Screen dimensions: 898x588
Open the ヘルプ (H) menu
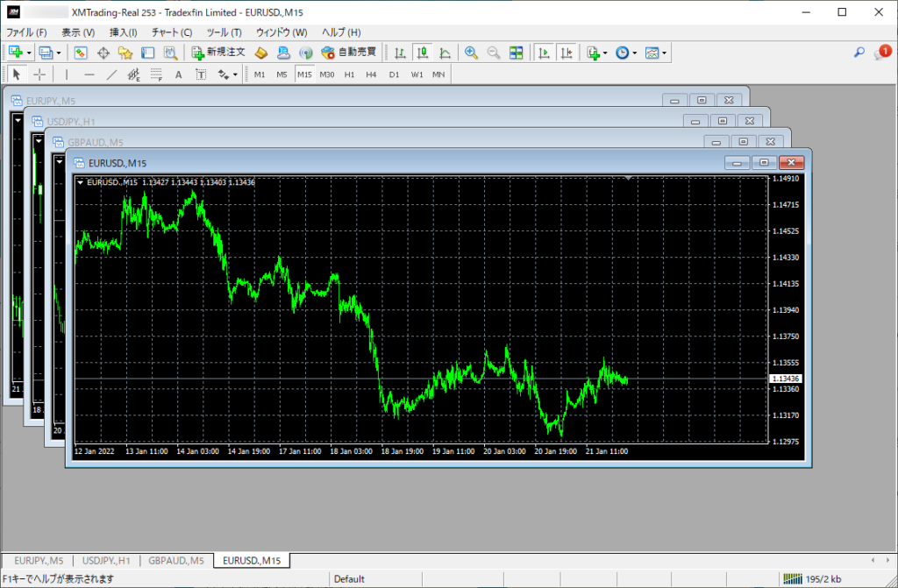[341, 32]
